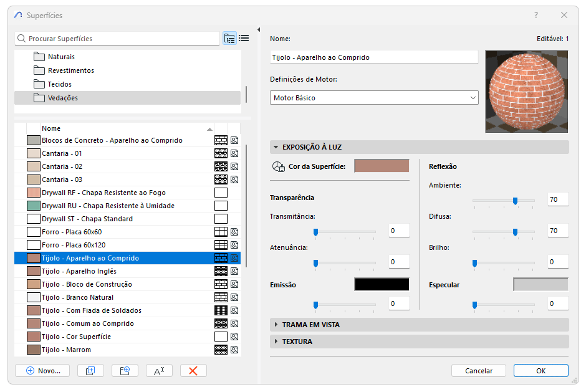Click the Cor da Superfície color swatch

click(x=382, y=166)
